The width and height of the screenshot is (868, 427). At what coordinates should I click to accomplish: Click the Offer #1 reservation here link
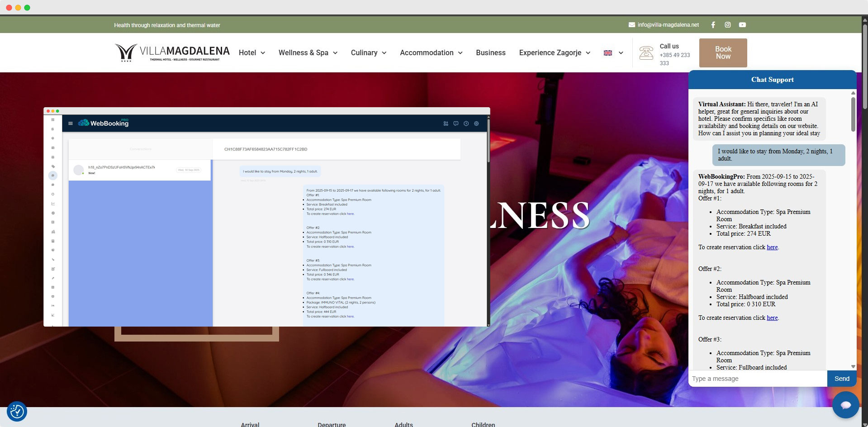click(x=772, y=247)
